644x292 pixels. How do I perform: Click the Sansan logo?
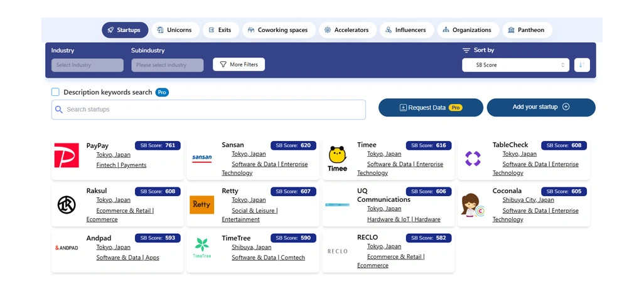(201, 159)
